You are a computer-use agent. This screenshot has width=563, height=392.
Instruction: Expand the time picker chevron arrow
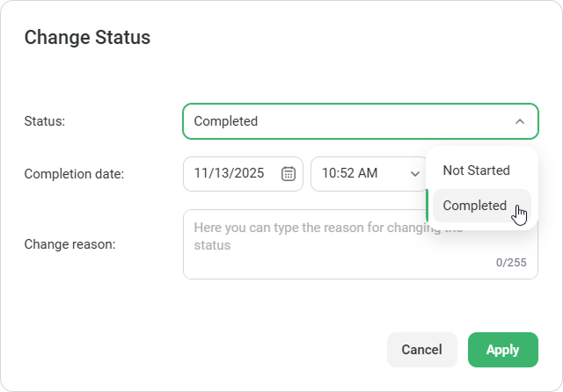point(415,173)
